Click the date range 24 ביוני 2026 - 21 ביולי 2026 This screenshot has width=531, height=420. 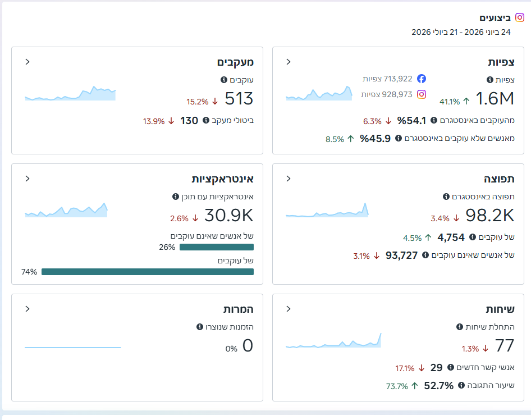[461, 32]
